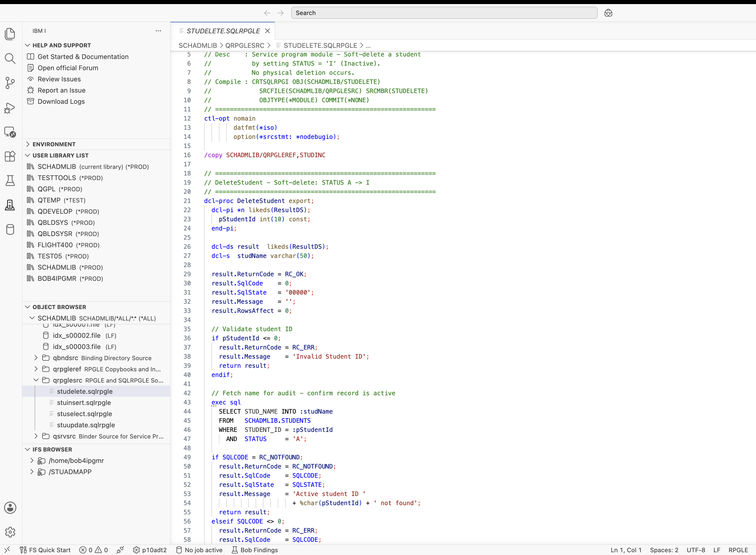Open Extensions view

[10, 156]
